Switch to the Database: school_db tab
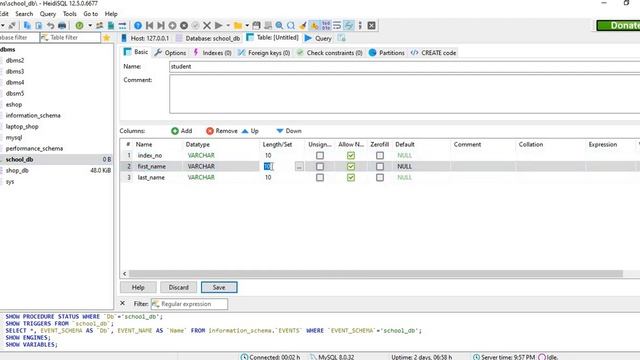Screen dimensions: 640x360 208,38
